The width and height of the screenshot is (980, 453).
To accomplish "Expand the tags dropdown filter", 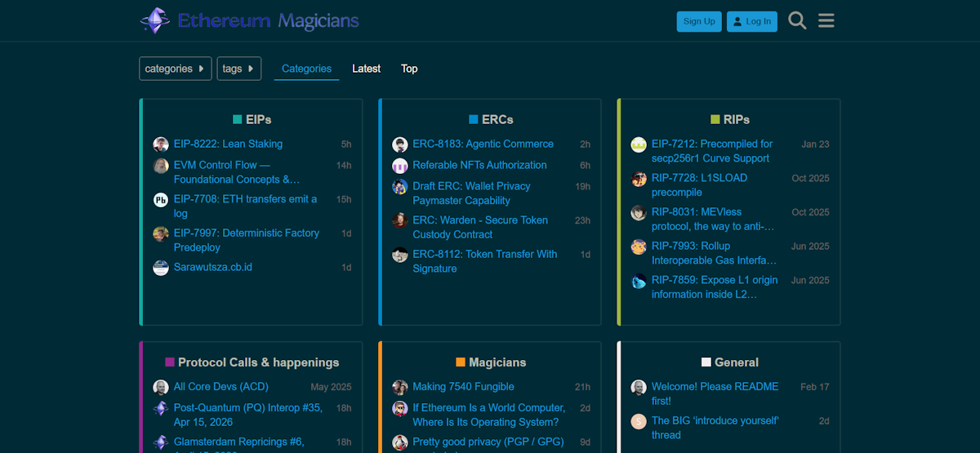I will click(x=239, y=69).
